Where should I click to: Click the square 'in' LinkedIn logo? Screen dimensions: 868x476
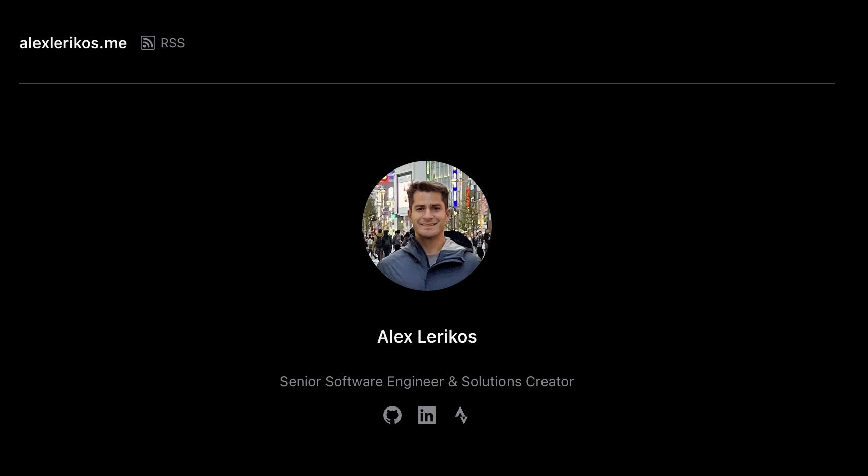(x=427, y=415)
